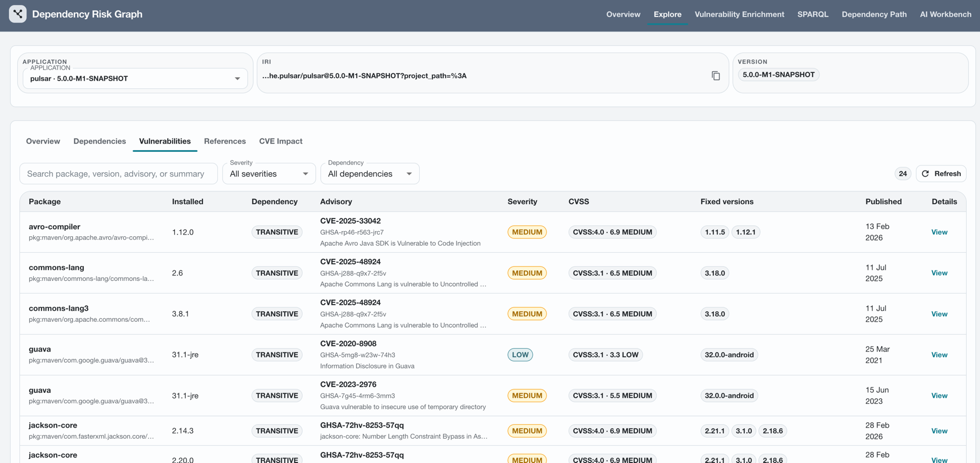View details for commons-lang3 3.8.1 row
The width and height of the screenshot is (980, 463).
(939, 314)
